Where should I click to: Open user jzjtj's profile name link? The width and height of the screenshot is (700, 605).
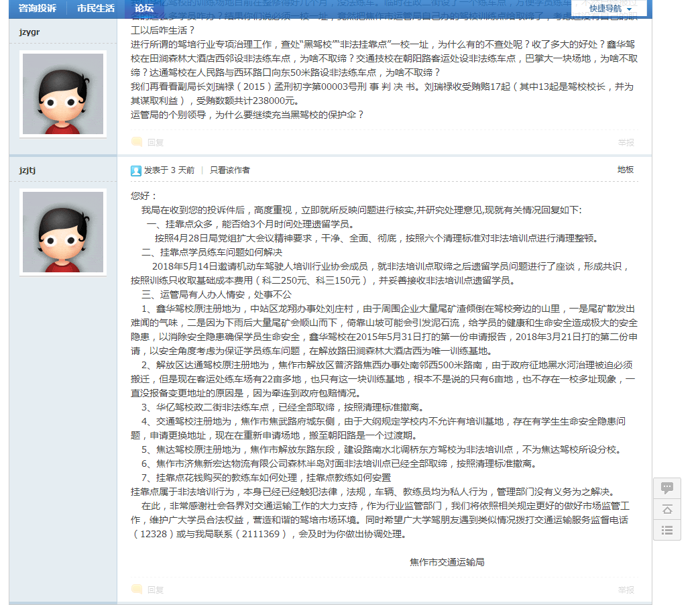[27, 170]
